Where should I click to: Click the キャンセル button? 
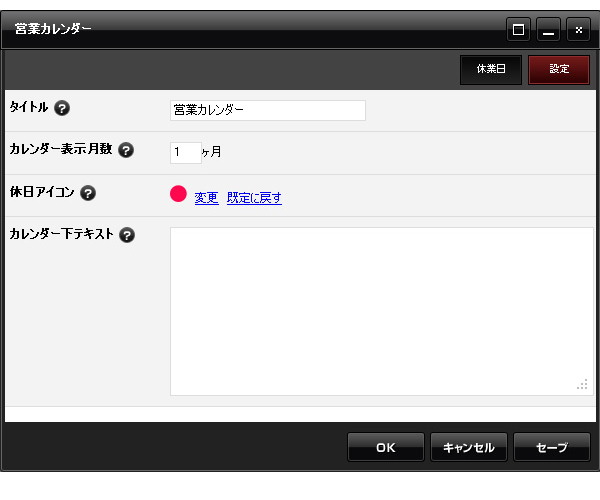pyautogui.click(x=469, y=447)
